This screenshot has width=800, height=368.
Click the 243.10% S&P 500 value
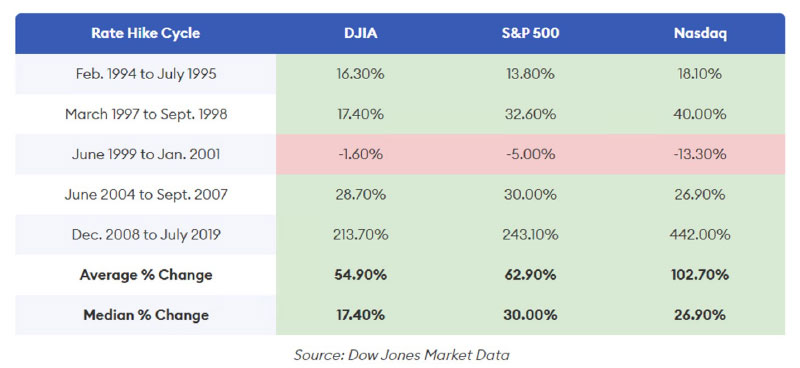(x=530, y=235)
